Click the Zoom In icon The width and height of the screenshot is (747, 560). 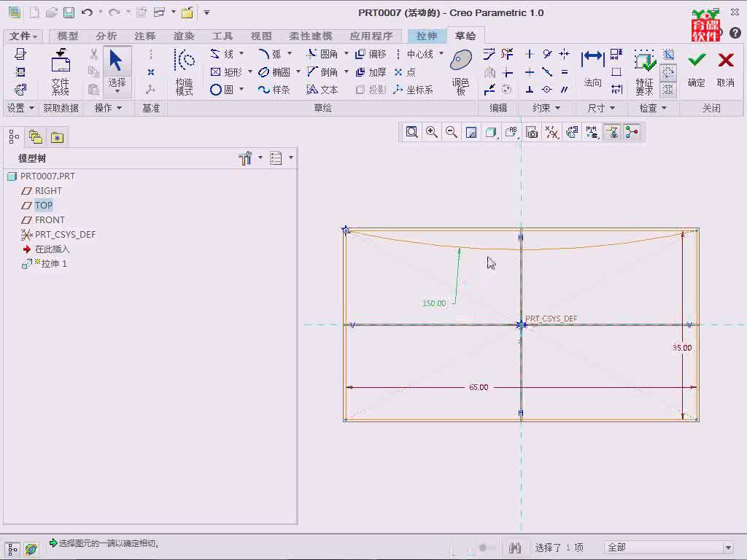432,132
